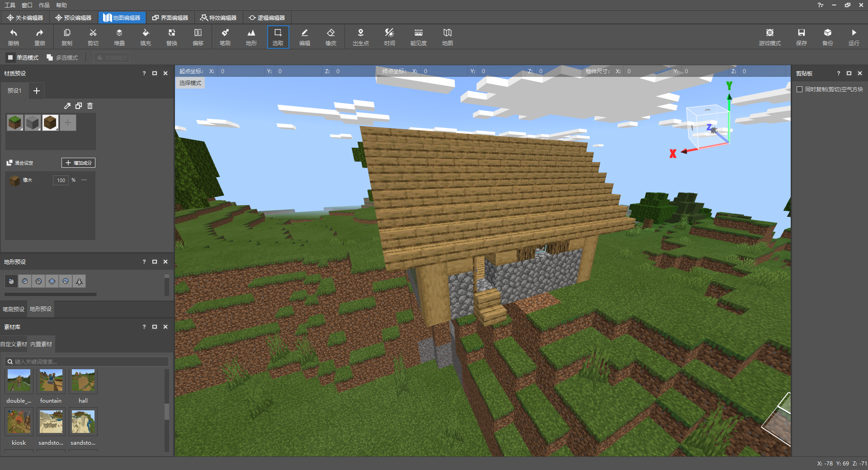Screen dimensions: 868x470
Task: Select the fountain asset thumbnail
Action: click(51, 381)
